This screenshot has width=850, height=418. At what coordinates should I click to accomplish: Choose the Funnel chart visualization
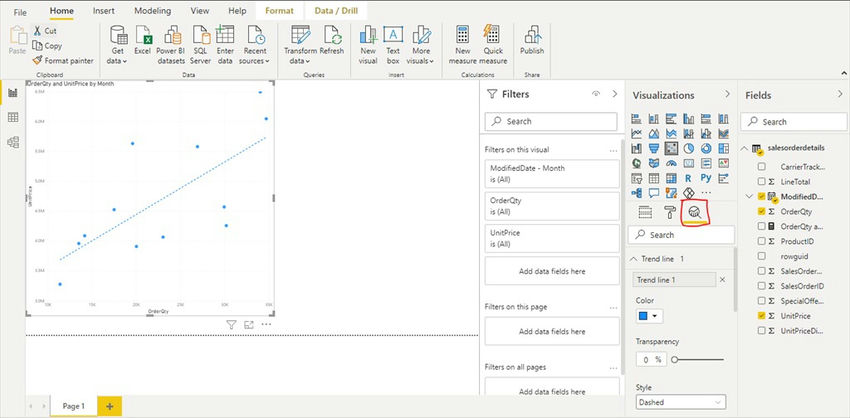654,148
